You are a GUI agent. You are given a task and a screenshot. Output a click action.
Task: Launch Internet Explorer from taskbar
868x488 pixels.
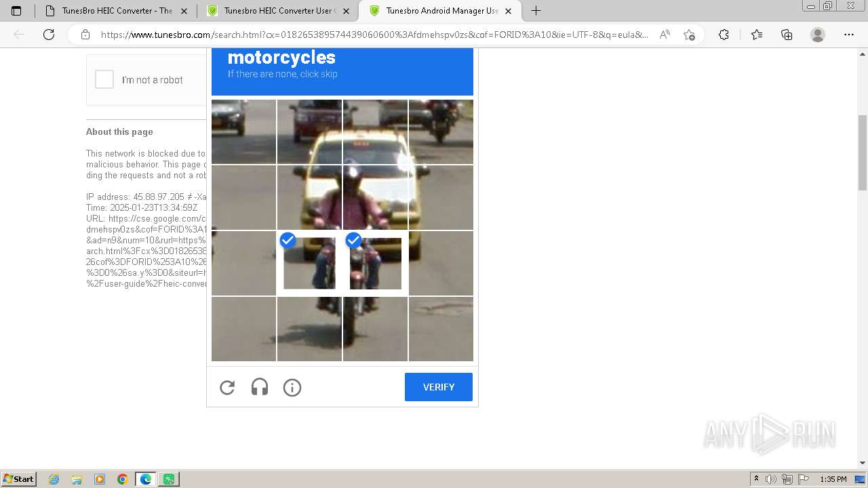click(54, 479)
